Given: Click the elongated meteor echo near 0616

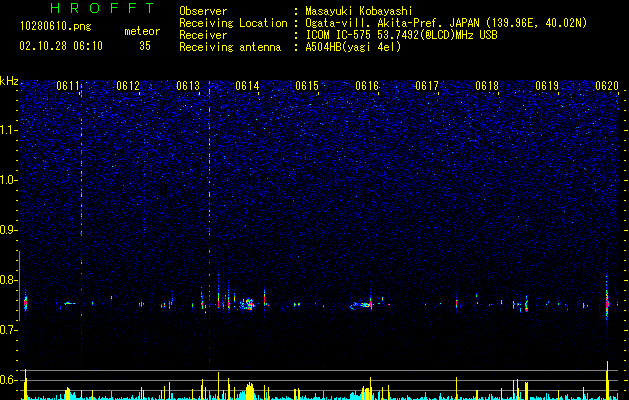Looking at the screenshot, I should pos(362,305).
